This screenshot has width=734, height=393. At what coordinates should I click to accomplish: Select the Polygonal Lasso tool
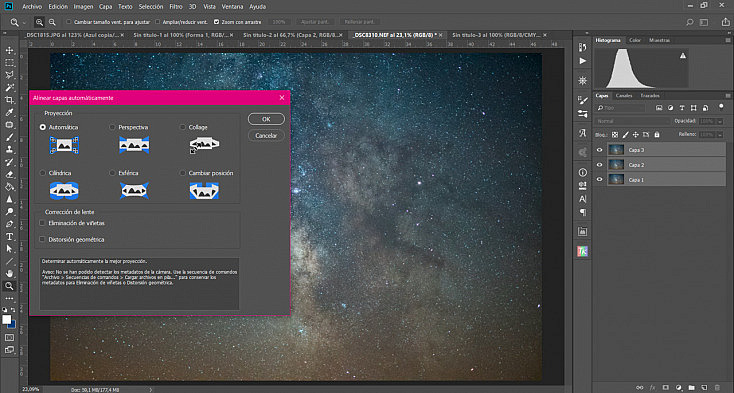tap(9, 75)
